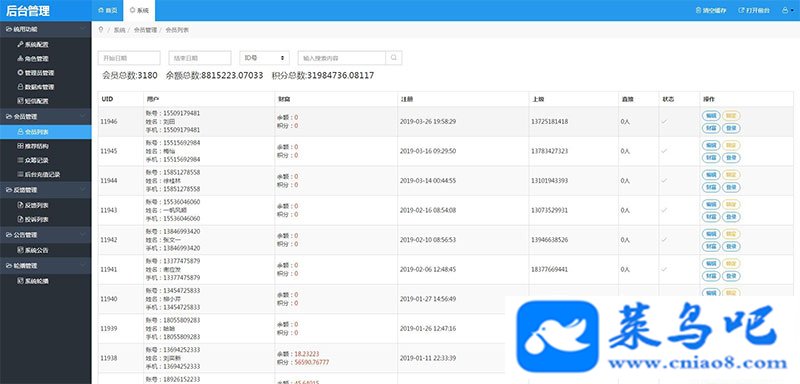Image resolution: width=800 pixels, height=384 pixels.
Task: Open 管理员管理 in the sidebar
Action: [x=35, y=73]
